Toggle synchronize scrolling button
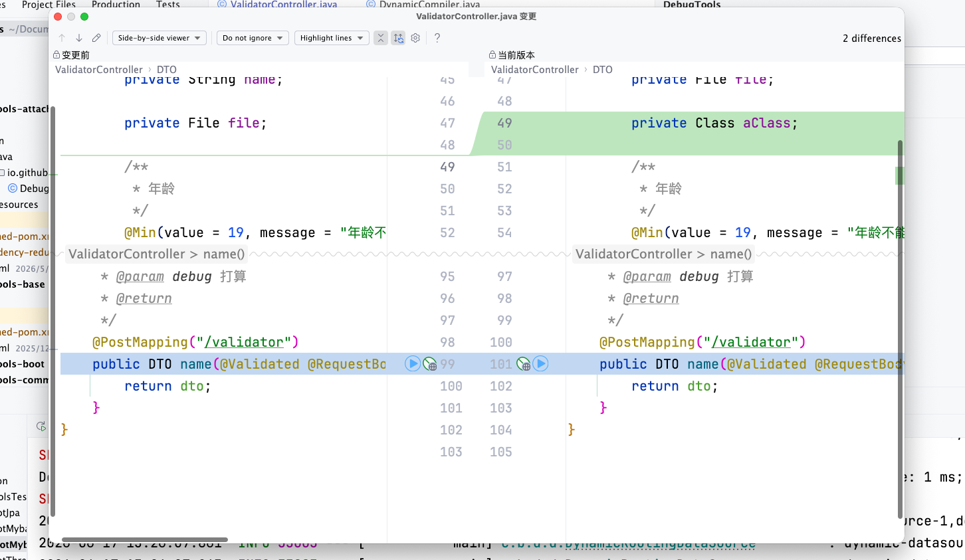The height and width of the screenshot is (560, 965). pyautogui.click(x=398, y=38)
